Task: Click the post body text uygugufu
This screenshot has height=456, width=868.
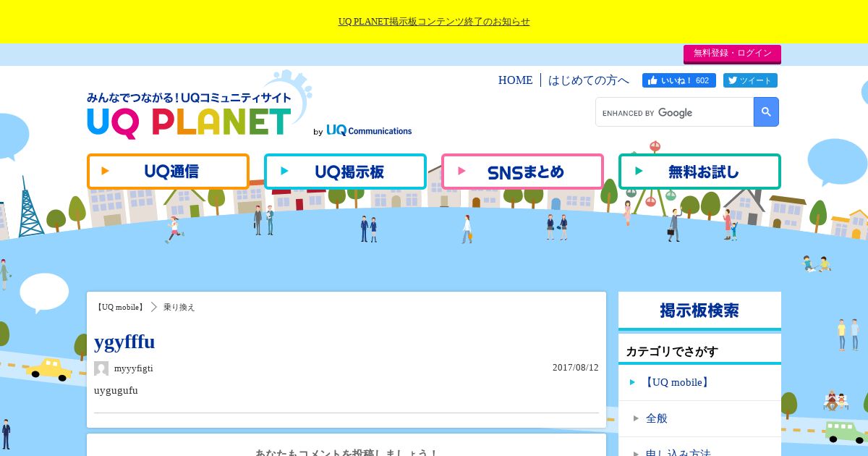Action: point(116,391)
